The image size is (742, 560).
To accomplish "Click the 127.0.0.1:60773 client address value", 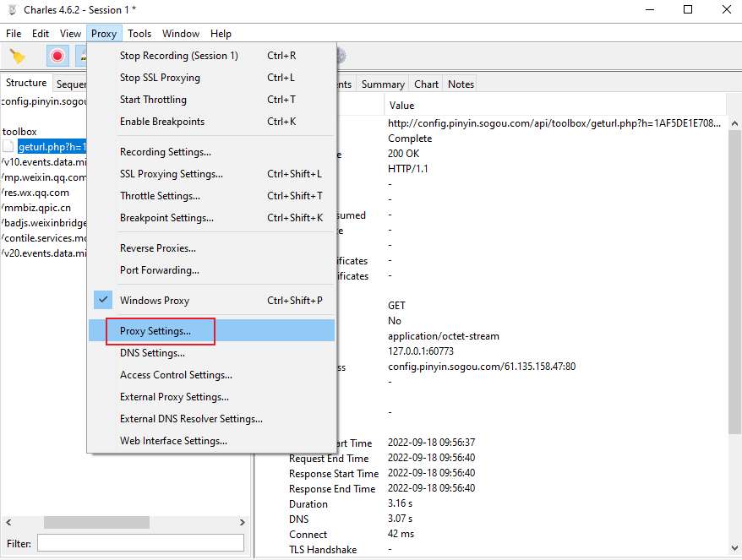I will pos(421,351).
